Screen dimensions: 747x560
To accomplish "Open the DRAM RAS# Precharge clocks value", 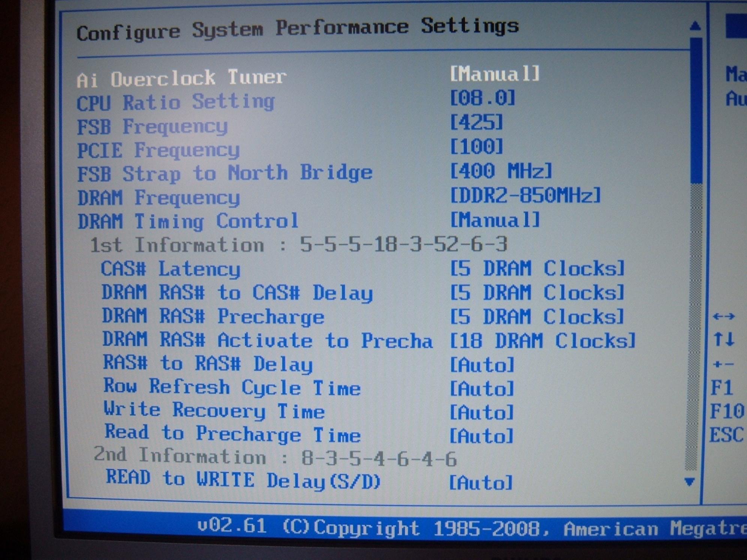I will (537, 317).
